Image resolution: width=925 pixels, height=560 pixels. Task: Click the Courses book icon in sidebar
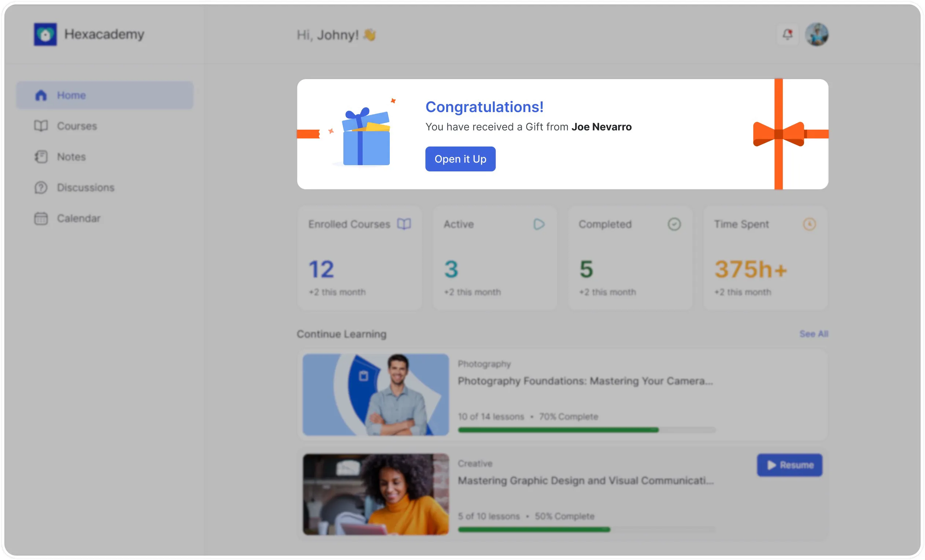(x=41, y=126)
